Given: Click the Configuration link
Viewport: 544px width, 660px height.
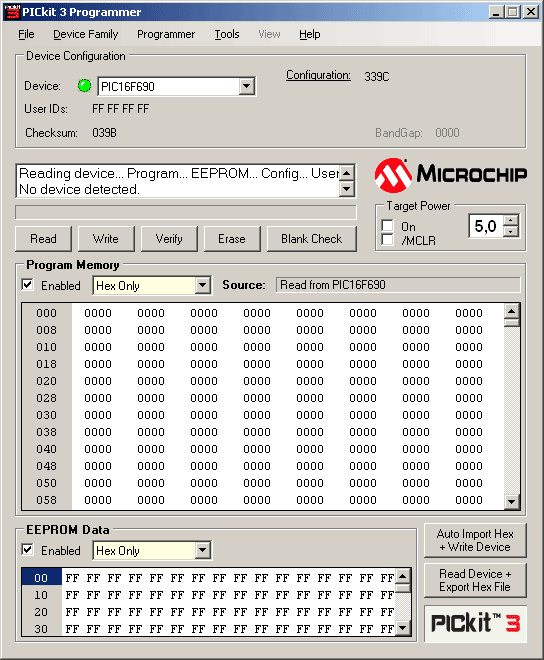Looking at the screenshot, I should coord(318,75).
